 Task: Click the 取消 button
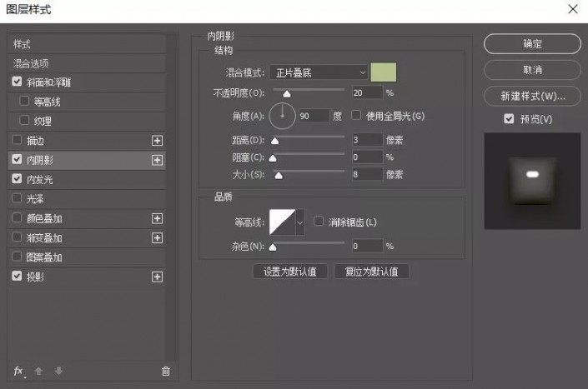532,70
